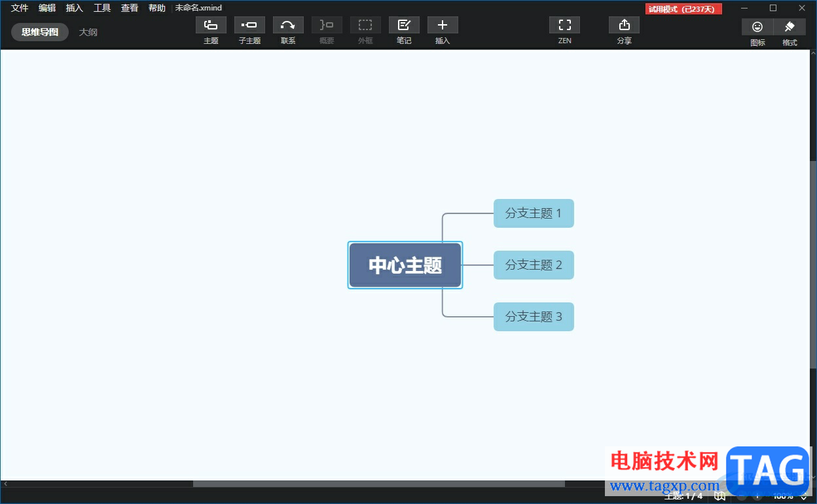Select the 中心主题 central node
817x504 pixels.
click(x=405, y=265)
